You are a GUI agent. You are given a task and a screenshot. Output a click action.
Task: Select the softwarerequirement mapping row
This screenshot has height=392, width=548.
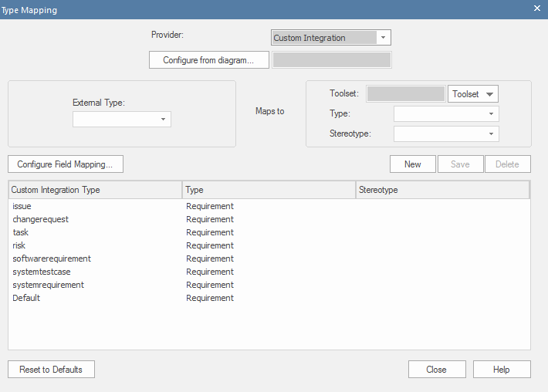269,259
